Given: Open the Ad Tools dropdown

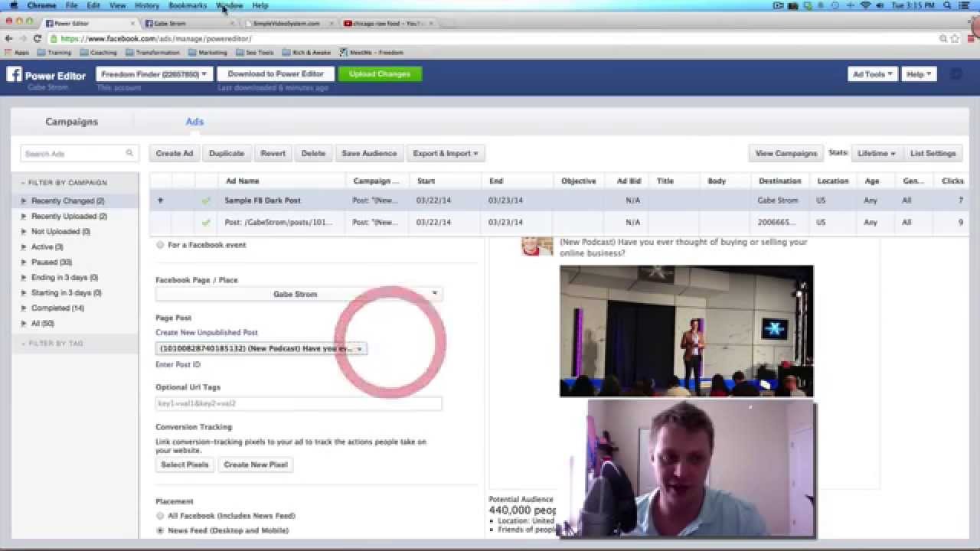Looking at the screenshot, I should [x=873, y=74].
